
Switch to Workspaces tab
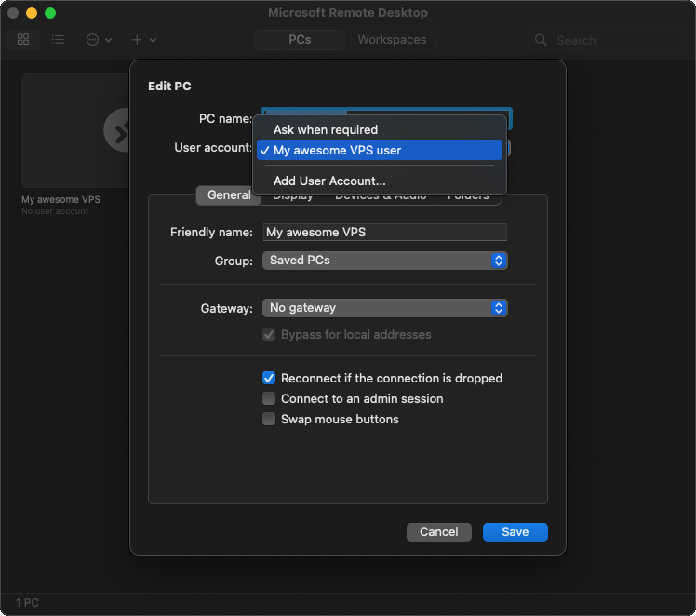click(x=392, y=40)
